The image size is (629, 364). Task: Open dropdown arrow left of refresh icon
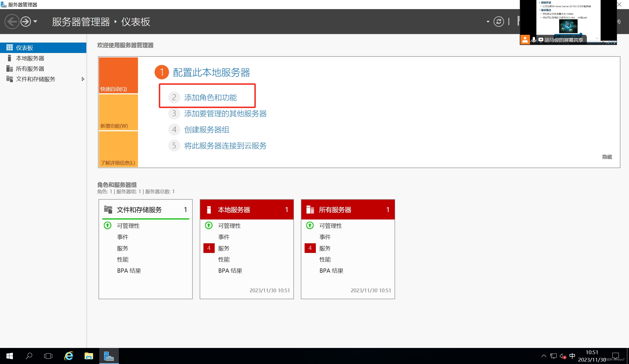pyautogui.click(x=488, y=22)
